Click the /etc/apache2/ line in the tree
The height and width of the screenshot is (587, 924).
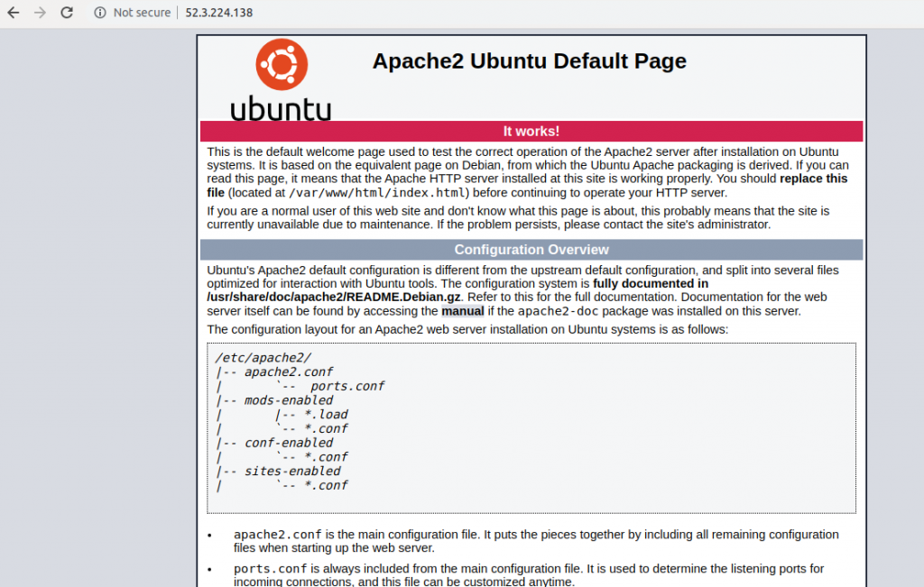click(263, 358)
